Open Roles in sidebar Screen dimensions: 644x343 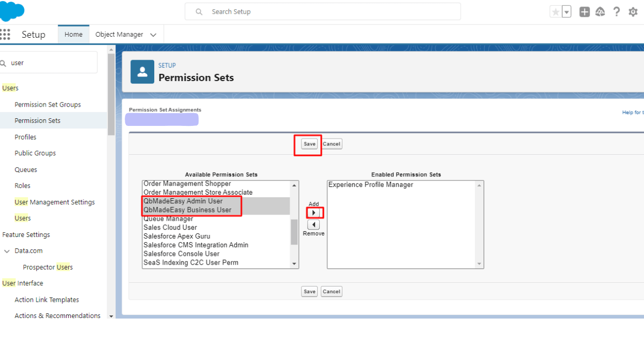[x=22, y=186]
